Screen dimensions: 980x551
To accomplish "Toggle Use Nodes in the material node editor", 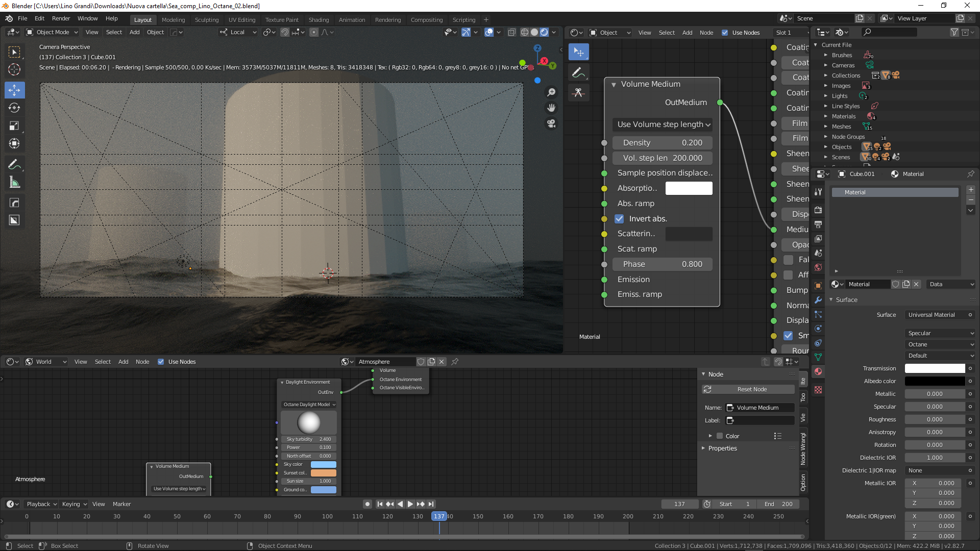I will click(725, 33).
